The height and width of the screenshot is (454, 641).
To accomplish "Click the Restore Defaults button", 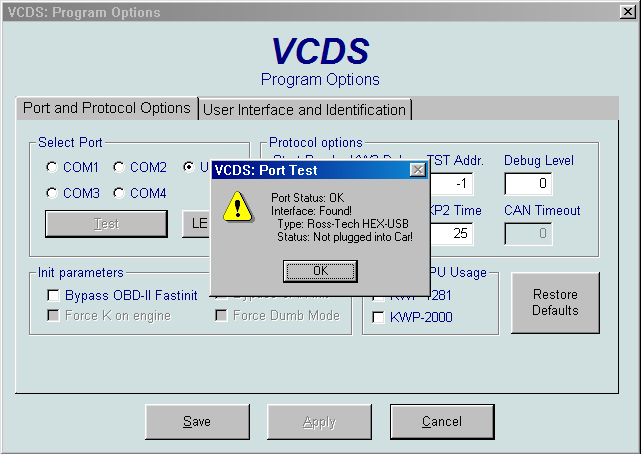I will (x=555, y=302).
